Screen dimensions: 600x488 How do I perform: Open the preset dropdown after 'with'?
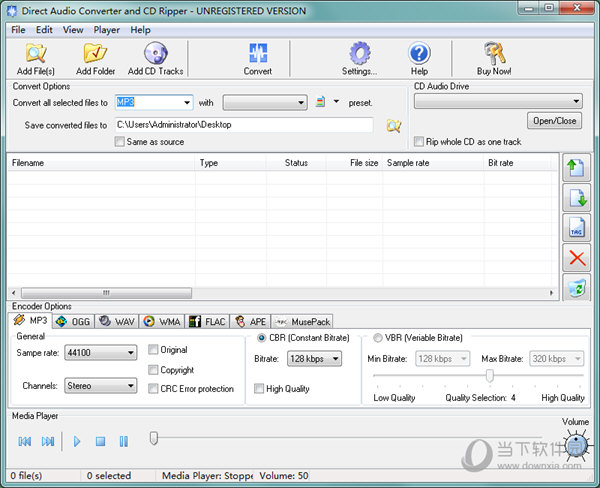265,102
